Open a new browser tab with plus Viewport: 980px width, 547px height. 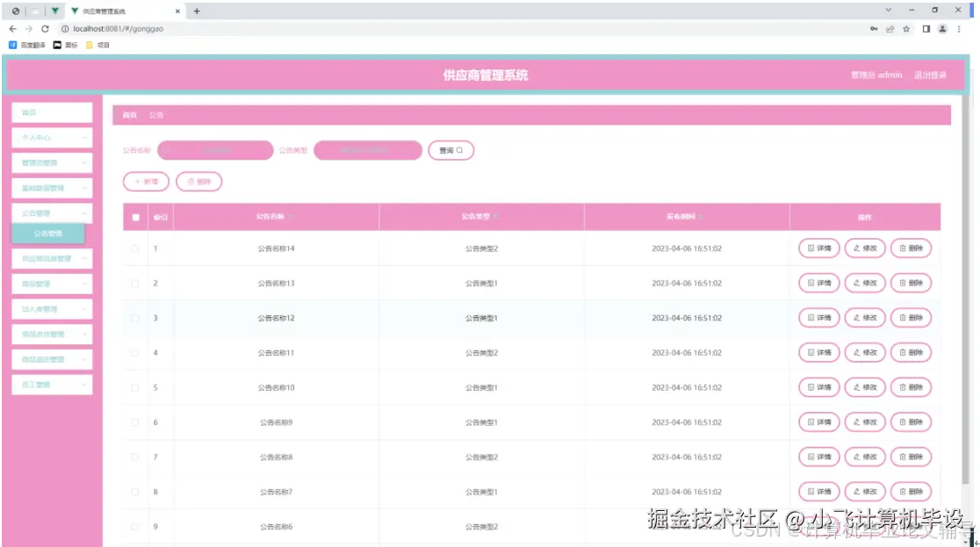click(196, 11)
